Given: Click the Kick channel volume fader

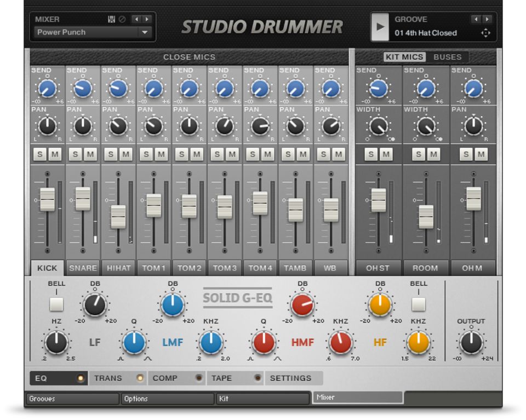Looking at the screenshot, I should tap(48, 199).
